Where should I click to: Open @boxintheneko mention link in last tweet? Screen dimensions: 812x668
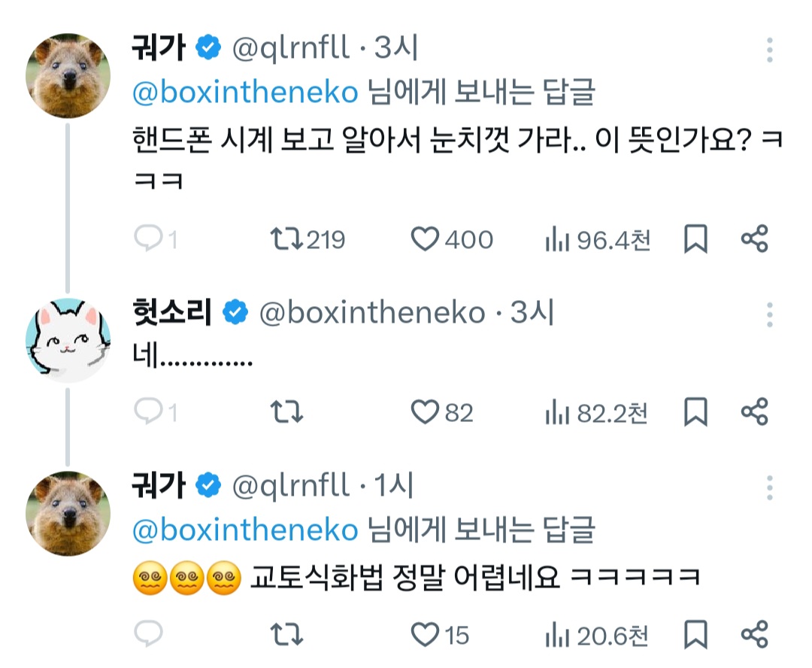click(245, 530)
